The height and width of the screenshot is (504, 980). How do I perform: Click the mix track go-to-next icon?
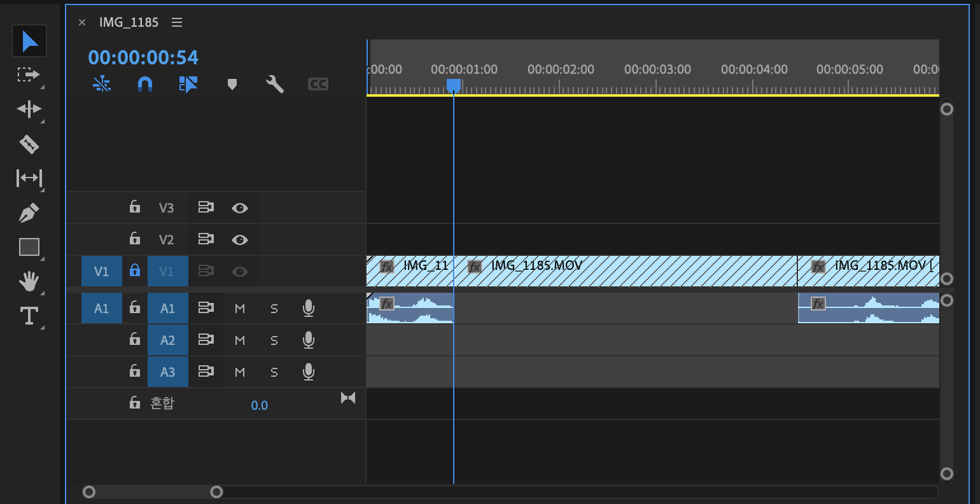coord(348,398)
